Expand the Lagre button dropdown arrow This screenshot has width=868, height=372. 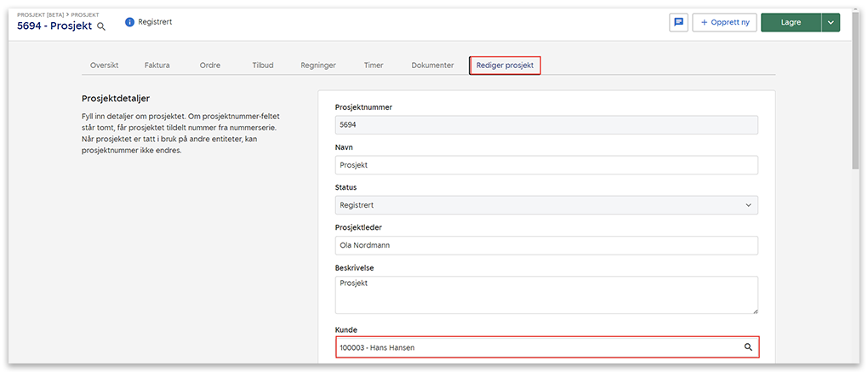tap(831, 23)
